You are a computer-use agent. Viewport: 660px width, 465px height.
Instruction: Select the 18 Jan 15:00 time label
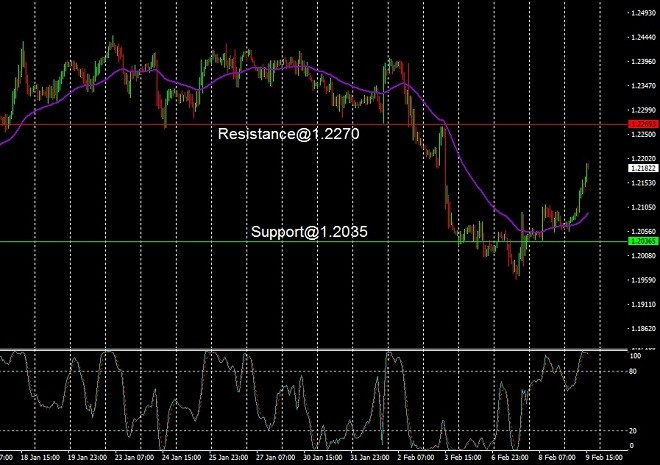pyautogui.click(x=40, y=458)
